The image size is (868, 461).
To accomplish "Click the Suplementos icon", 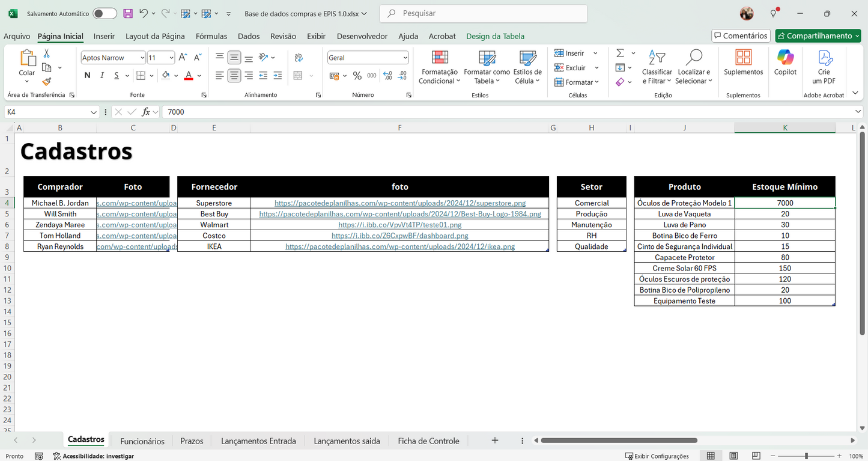I will (743, 63).
